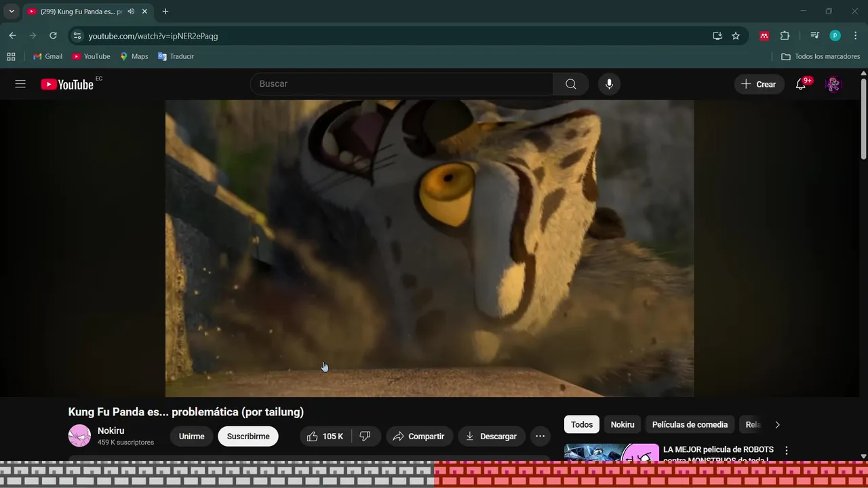Reload the current page
Viewport: 868px width, 488px height.
(53, 36)
